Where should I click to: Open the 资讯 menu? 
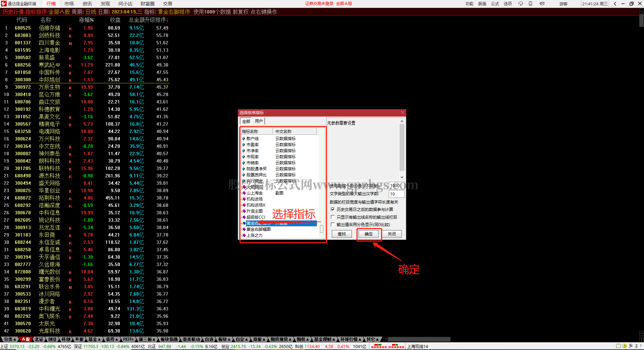point(87,4)
